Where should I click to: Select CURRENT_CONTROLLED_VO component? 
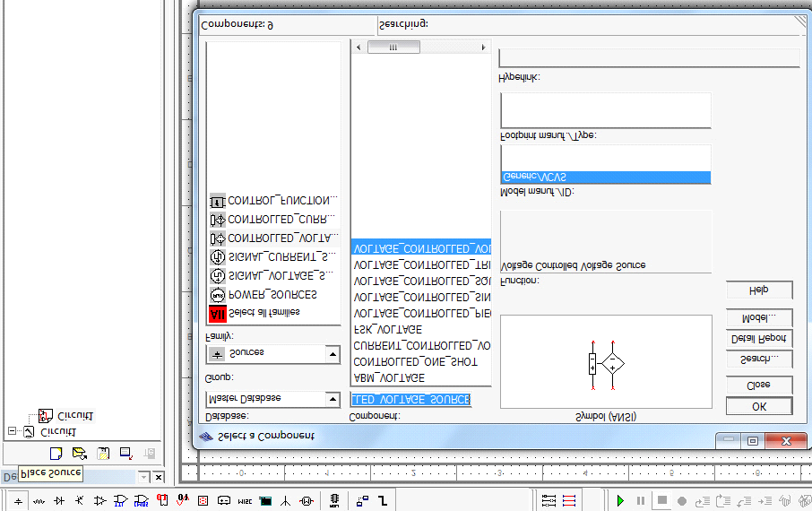click(x=421, y=346)
